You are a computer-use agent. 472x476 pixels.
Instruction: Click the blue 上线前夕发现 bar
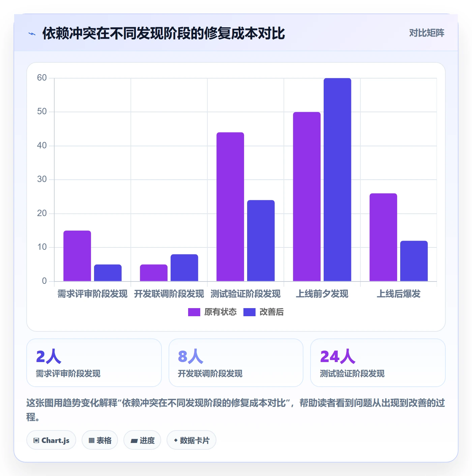pos(337,180)
